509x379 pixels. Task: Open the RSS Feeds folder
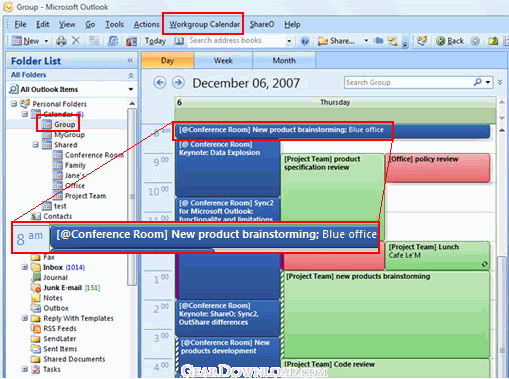54,329
